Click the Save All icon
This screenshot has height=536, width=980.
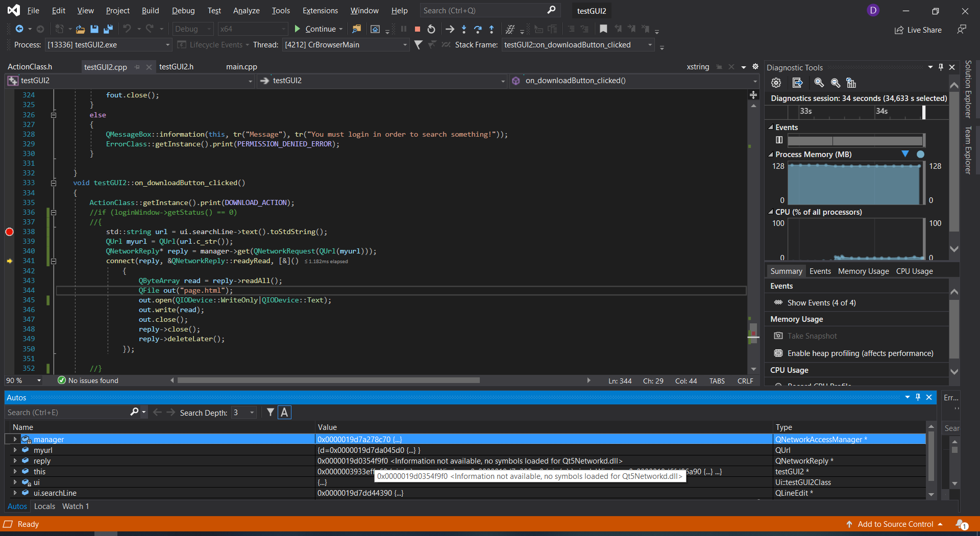coord(108,29)
